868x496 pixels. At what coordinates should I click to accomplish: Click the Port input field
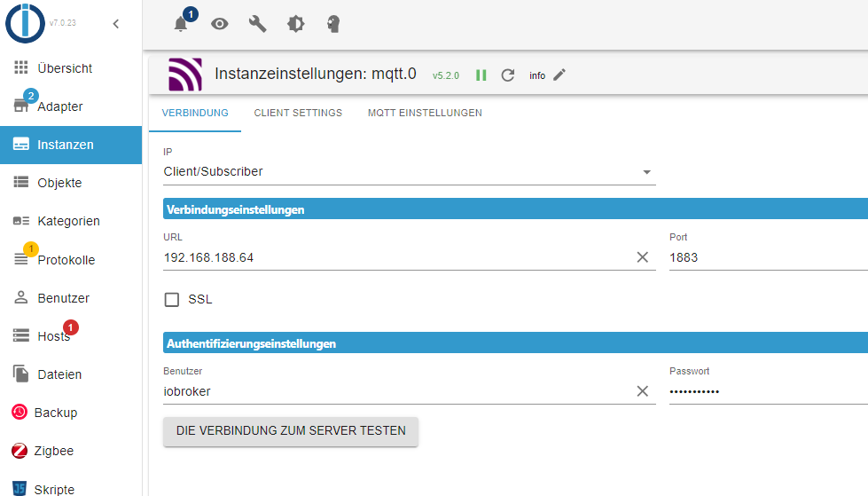point(769,257)
